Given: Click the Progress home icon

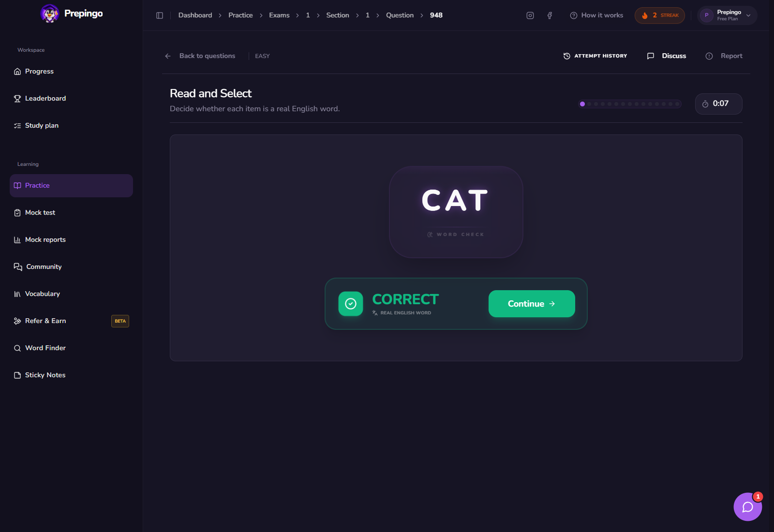Looking at the screenshot, I should click(17, 72).
